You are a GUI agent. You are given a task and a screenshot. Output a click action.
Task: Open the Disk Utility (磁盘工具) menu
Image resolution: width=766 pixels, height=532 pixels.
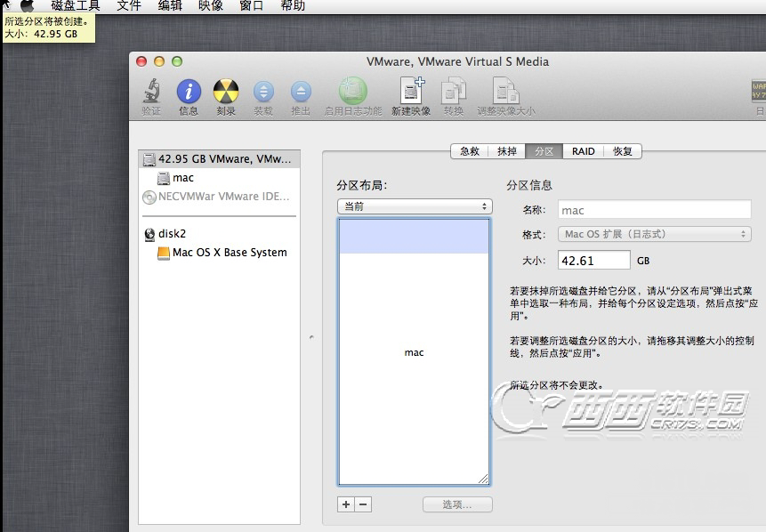click(76, 5)
